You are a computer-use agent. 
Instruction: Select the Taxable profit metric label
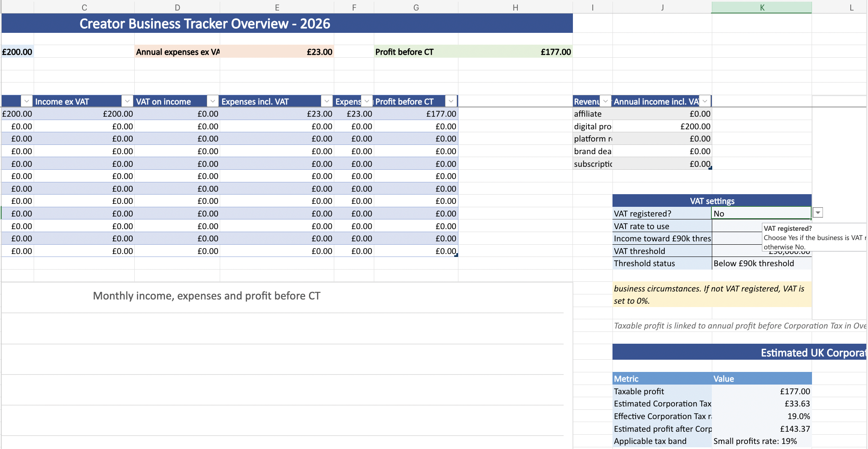[x=662, y=391]
